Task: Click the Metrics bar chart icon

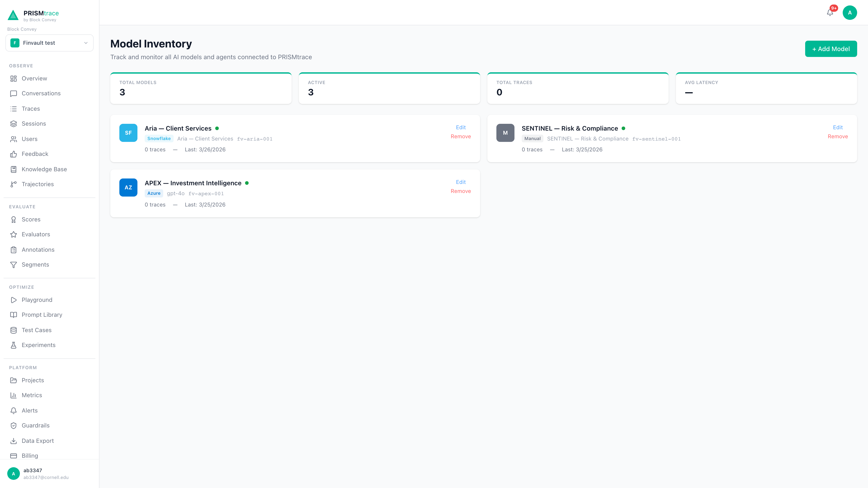Action: click(14, 395)
